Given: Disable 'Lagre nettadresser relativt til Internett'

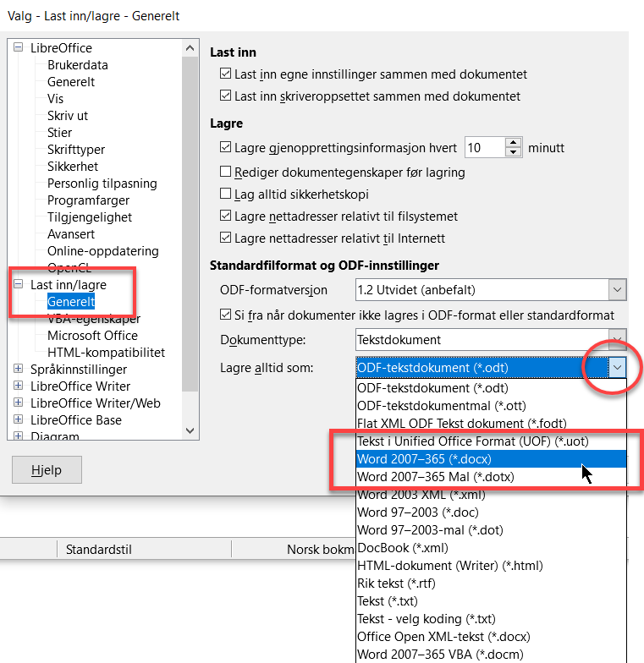Looking at the screenshot, I should [x=225, y=238].
